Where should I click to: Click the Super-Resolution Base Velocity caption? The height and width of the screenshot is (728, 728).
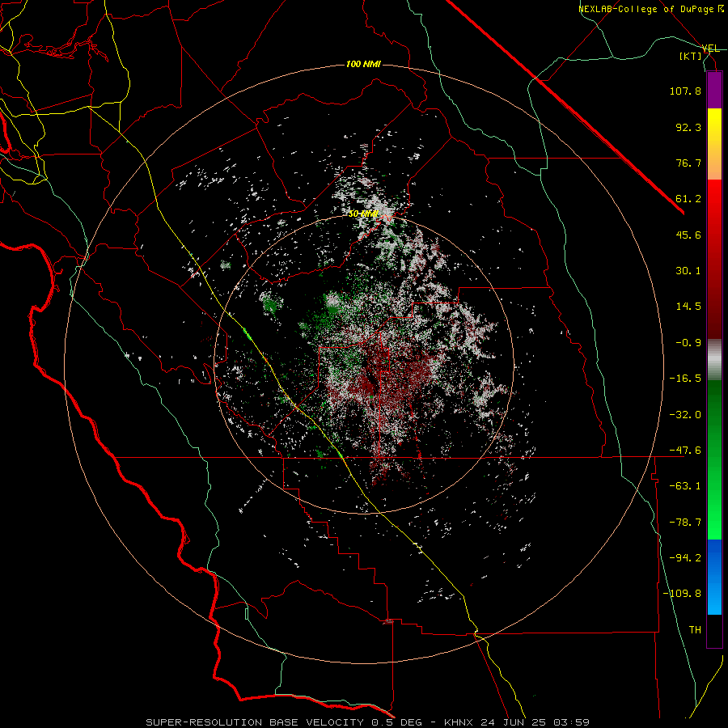coord(368,722)
